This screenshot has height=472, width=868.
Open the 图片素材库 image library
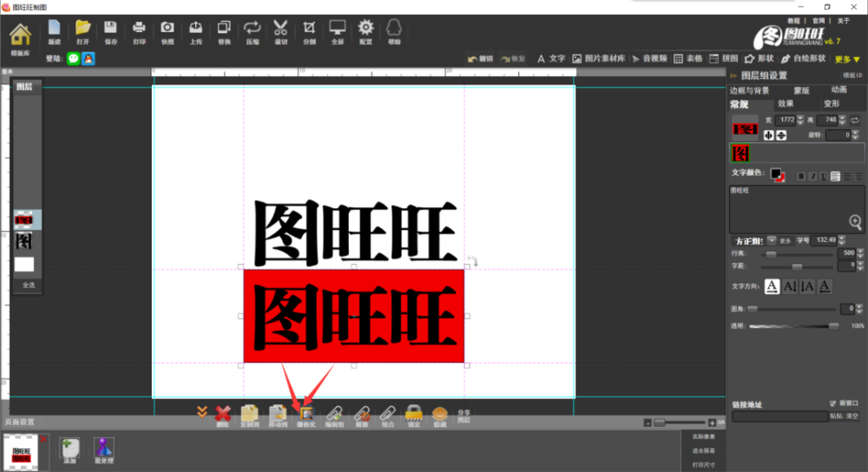coord(598,59)
